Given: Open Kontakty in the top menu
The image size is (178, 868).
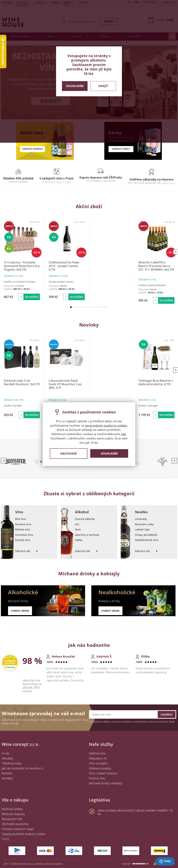Looking at the screenshot, I should click(84, 3).
